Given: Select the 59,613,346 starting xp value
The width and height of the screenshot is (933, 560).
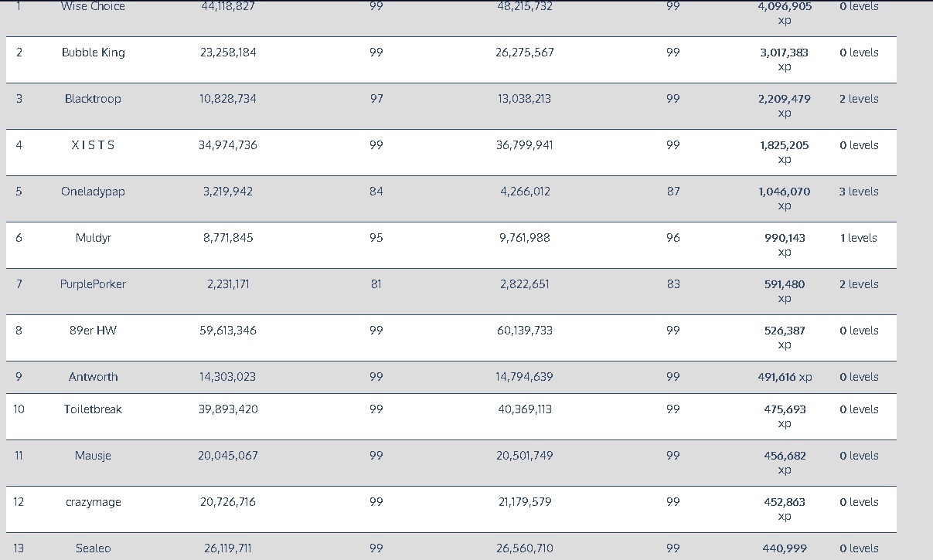Looking at the screenshot, I should (228, 331).
